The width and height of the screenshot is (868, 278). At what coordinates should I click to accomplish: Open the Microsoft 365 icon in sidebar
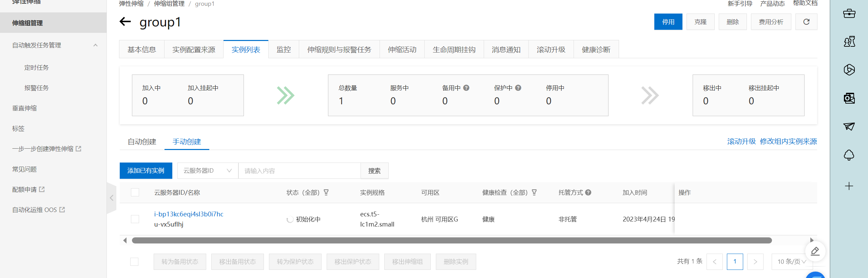849,70
